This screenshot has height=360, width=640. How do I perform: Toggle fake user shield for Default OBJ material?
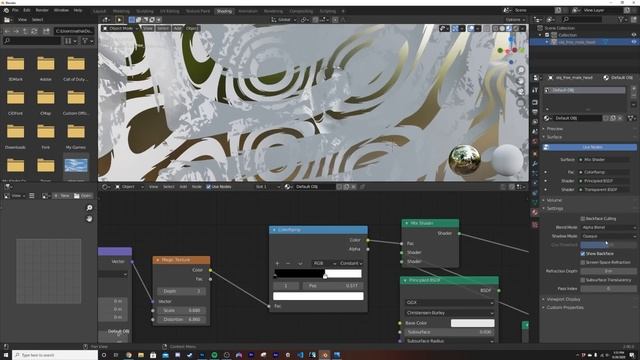(x=606, y=118)
